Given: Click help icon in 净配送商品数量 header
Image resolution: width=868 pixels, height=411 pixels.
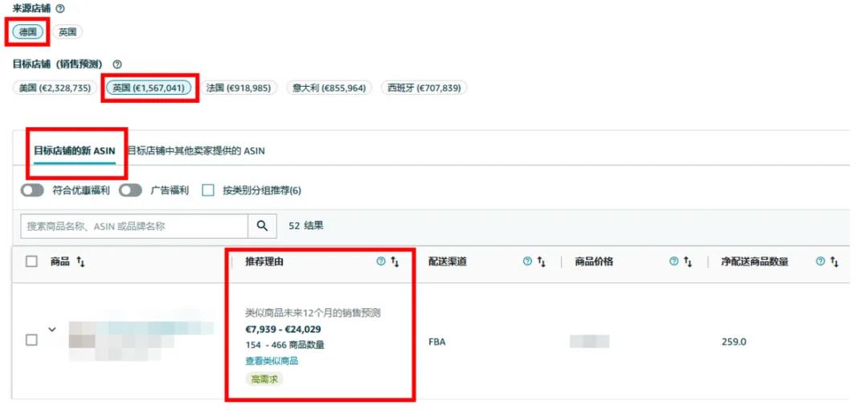Looking at the screenshot, I should click(x=821, y=261).
